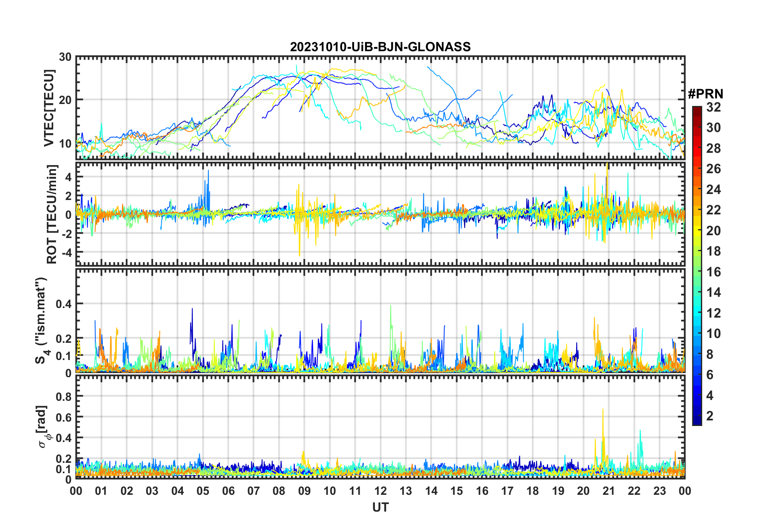The height and width of the screenshot is (532, 761).
Task: Select the 0.6 tick on the sigma-phi axis
Action: pos(64,417)
